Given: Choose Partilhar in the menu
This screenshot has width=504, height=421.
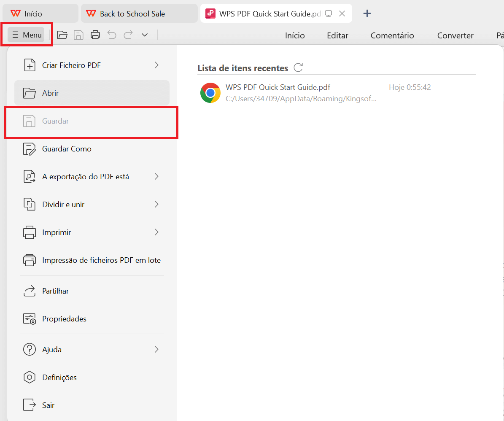Looking at the screenshot, I should coord(92,291).
